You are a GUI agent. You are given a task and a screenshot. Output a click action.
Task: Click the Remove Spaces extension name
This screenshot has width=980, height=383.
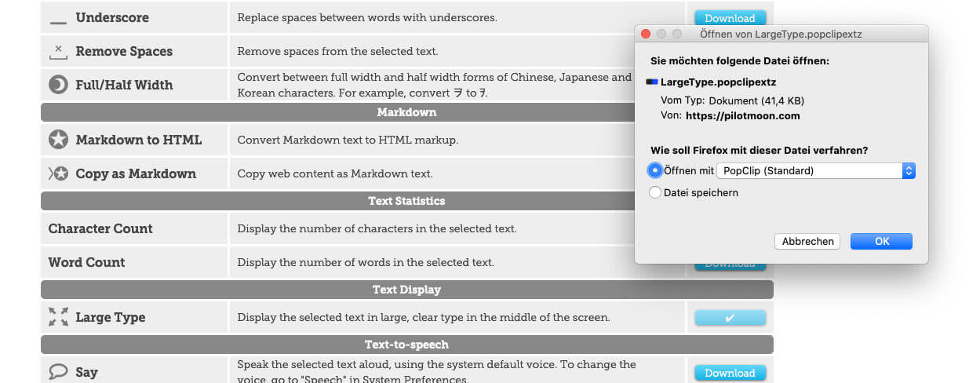coord(124,51)
